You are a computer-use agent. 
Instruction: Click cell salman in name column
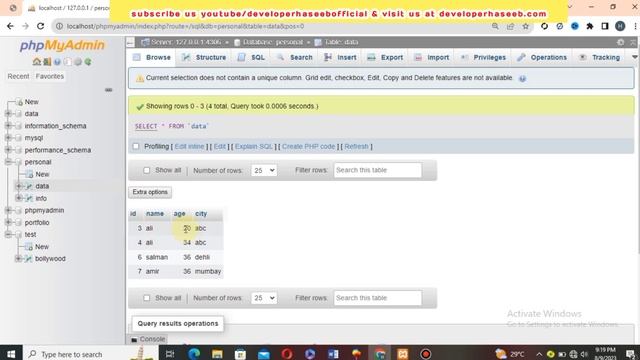157,257
